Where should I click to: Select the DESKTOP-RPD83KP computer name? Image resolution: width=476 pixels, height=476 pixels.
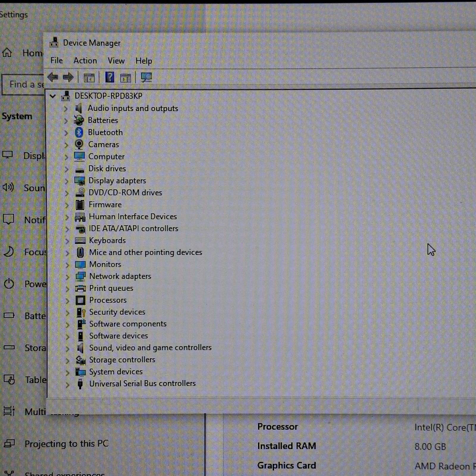108,96
